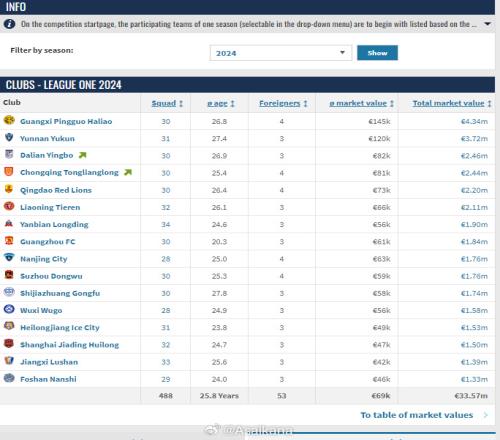Expand the INFO description with the arrow
The width and height of the screenshot is (500, 440).
(487, 24)
